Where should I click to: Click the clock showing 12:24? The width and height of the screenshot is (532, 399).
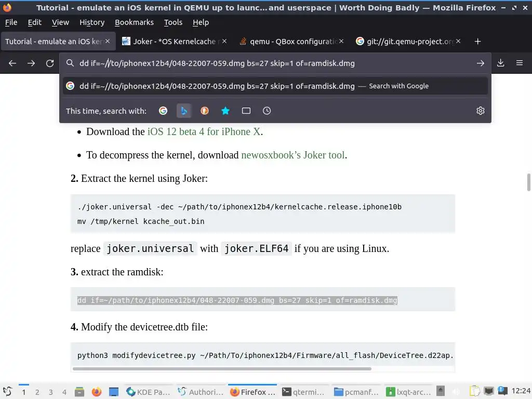(x=521, y=391)
